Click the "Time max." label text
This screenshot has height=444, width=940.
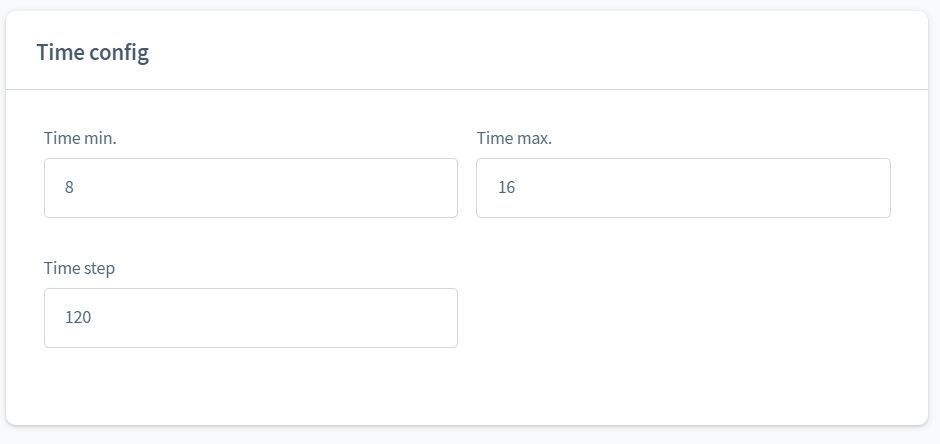(x=514, y=138)
